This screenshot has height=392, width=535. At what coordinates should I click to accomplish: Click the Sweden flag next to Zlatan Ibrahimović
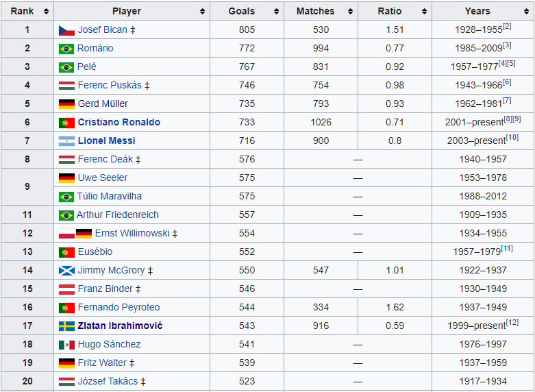click(x=66, y=326)
